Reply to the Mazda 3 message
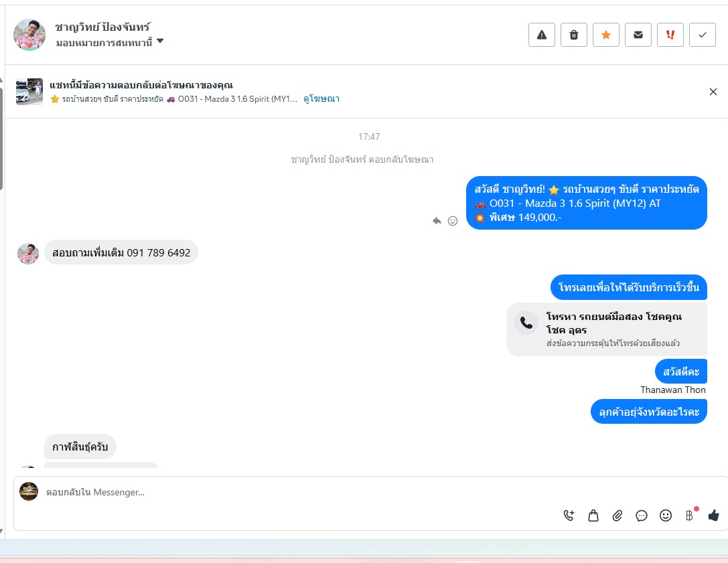This screenshot has height=563, width=728. point(437,221)
